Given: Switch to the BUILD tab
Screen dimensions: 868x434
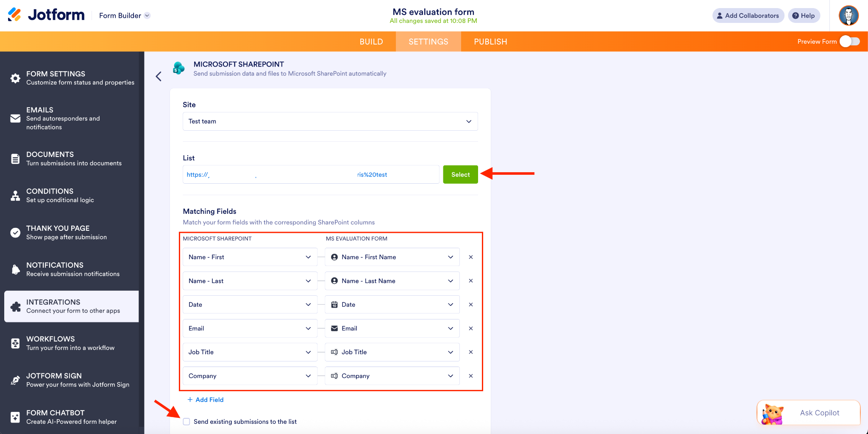Looking at the screenshot, I should pyautogui.click(x=371, y=41).
